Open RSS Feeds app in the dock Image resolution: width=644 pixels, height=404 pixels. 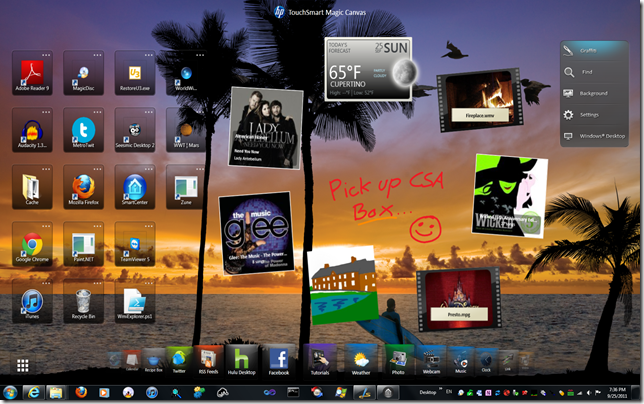[x=208, y=361]
